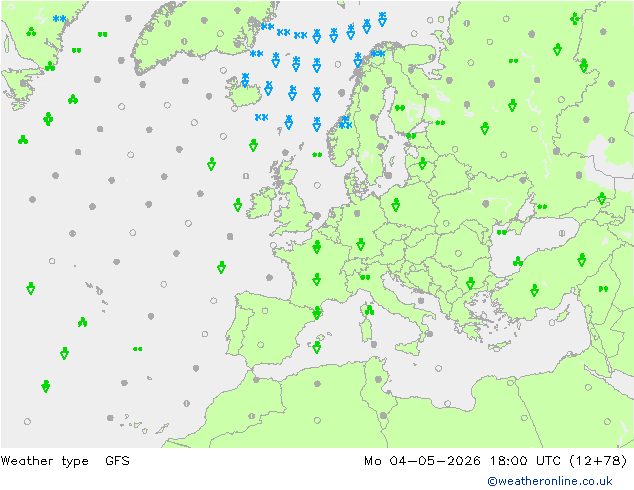This screenshot has height=490, width=634.
Task: Click the green symbol over Corsica
Action: click(369, 310)
